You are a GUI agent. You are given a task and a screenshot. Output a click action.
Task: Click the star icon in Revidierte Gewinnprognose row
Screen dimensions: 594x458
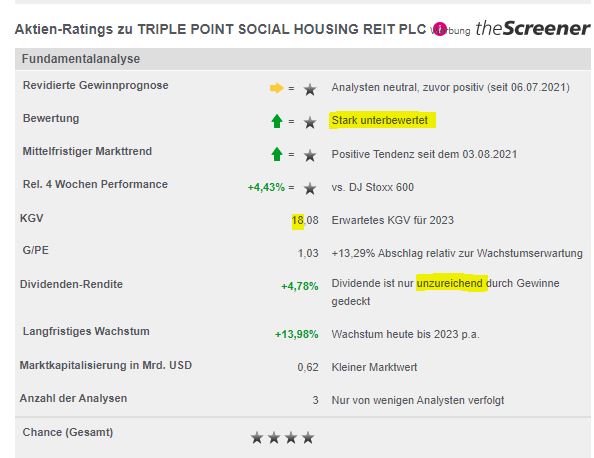point(310,90)
